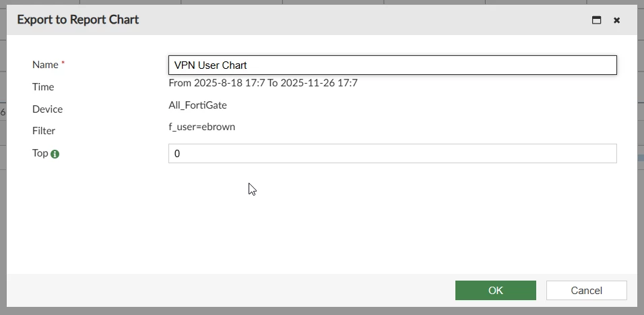Viewport: 644px width, 315px height.
Task: Maximize the Export to Report Chart dialog
Action: click(x=596, y=20)
